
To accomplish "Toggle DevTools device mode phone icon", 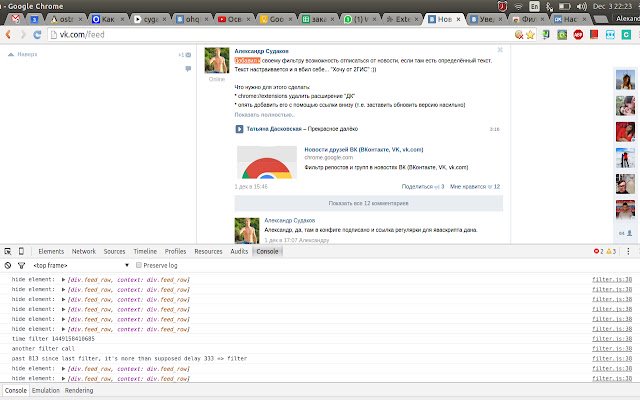I will point(21,251).
